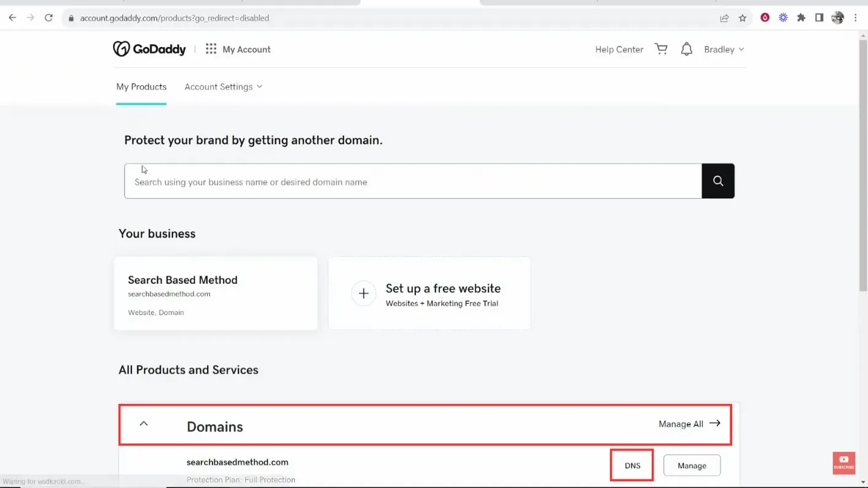Click the 'Your business' heading
This screenshot has width=868, height=488.
[x=157, y=233]
